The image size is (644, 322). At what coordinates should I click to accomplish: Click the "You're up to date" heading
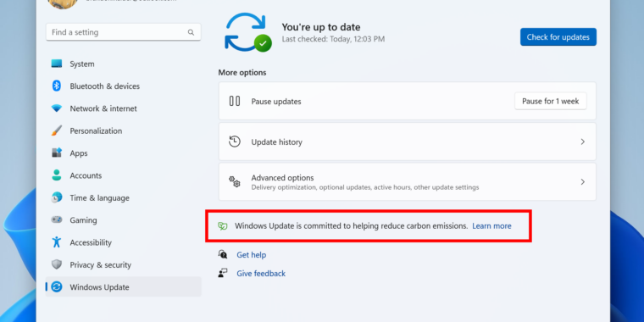coord(321,27)
